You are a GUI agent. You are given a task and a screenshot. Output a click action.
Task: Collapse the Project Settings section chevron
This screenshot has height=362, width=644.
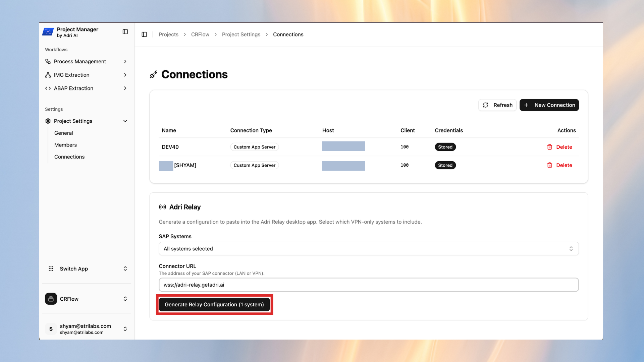coord(125,121)
